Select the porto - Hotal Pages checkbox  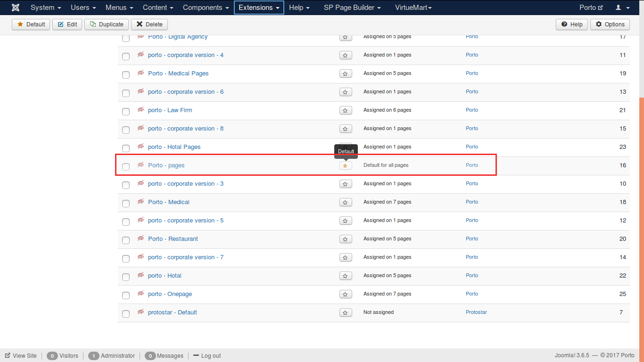pyautogui.click(x=126, y=148)
